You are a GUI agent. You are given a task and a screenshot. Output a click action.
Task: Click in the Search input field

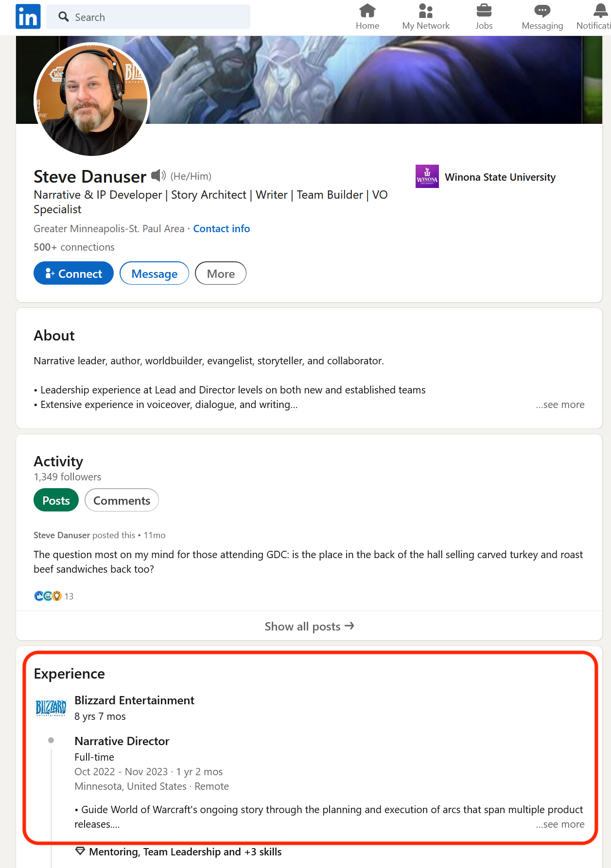point(156,17)
